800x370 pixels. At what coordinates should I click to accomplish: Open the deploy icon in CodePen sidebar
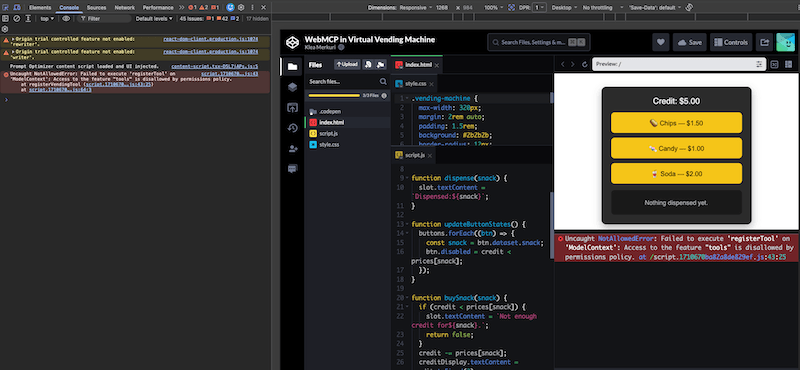[x=292, y=108]
